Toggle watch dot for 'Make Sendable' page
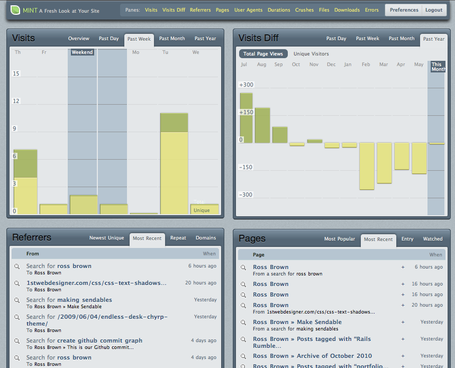This screenshot has height=368, width=455. click(403, 322)
